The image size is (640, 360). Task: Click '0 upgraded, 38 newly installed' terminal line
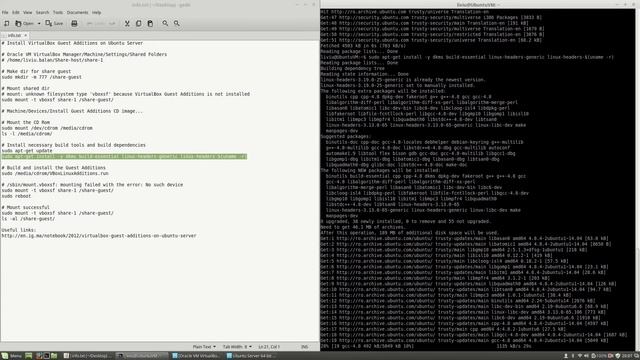click(405, 222)
